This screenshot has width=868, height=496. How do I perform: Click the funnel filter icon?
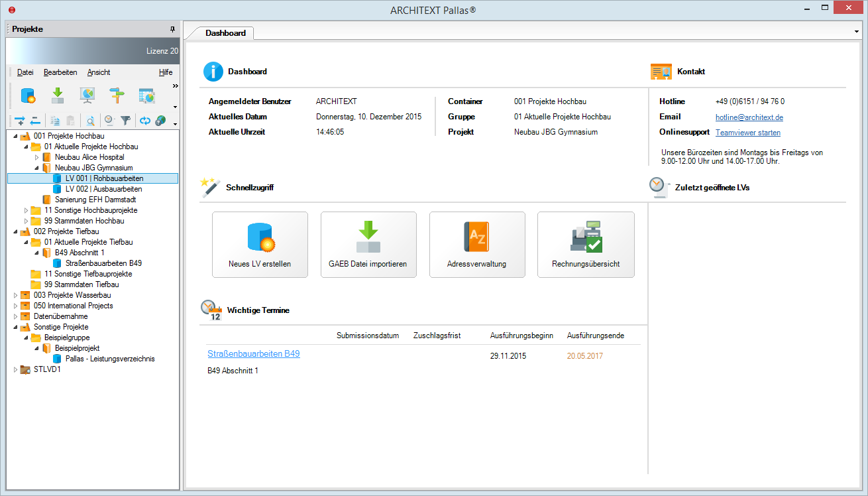click(125, 121)
